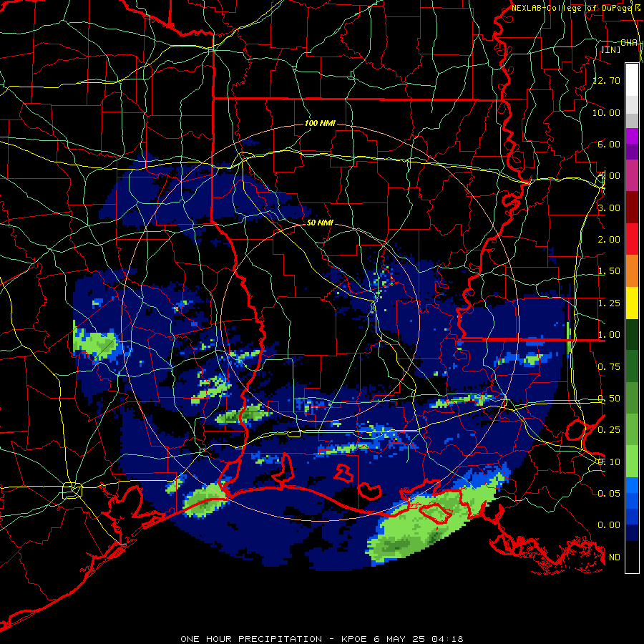
Task: Select the orange legend swatch
Action: [x=632, y=270]
